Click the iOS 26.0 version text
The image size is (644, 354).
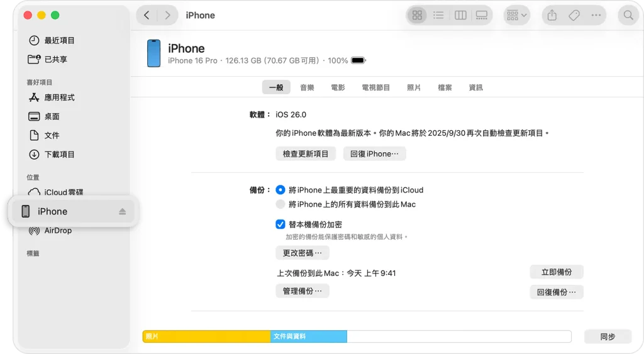[291, 114]
